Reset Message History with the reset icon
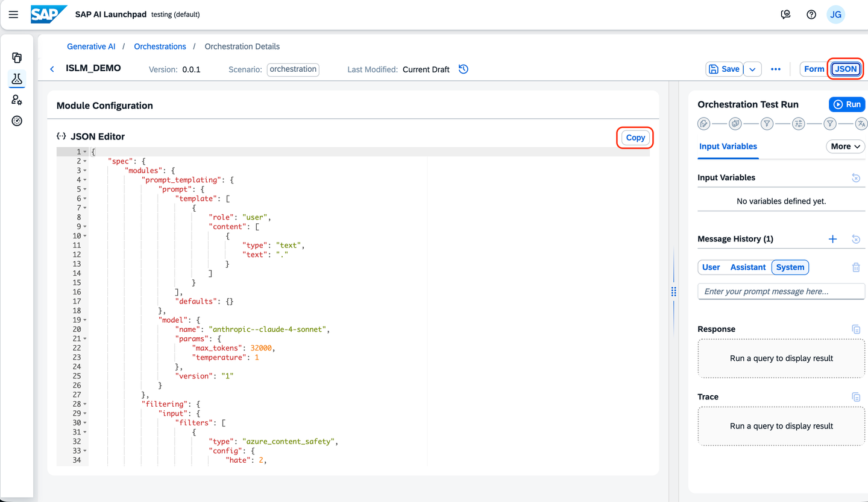Screen dimensions: 868x502 (856, 239)
